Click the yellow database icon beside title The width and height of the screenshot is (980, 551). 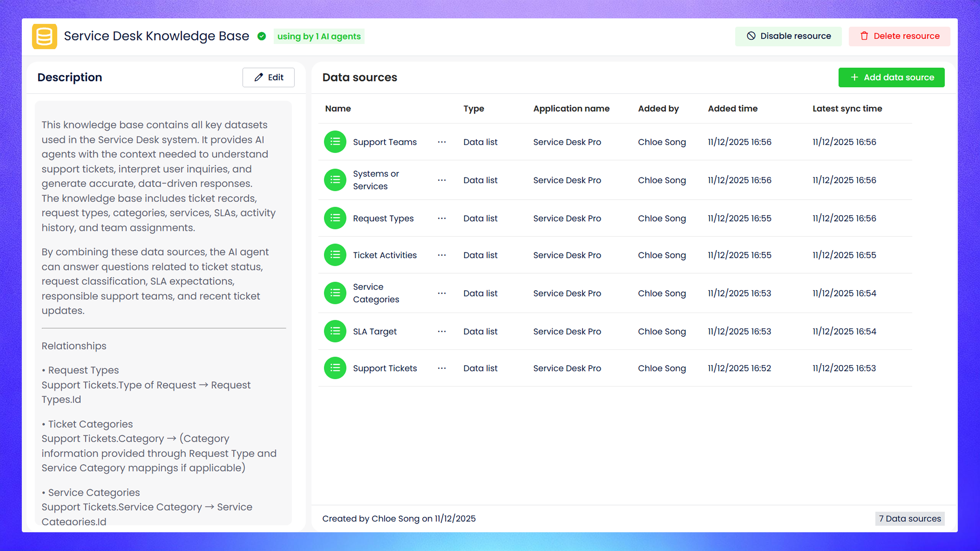[x=44, y=36]
